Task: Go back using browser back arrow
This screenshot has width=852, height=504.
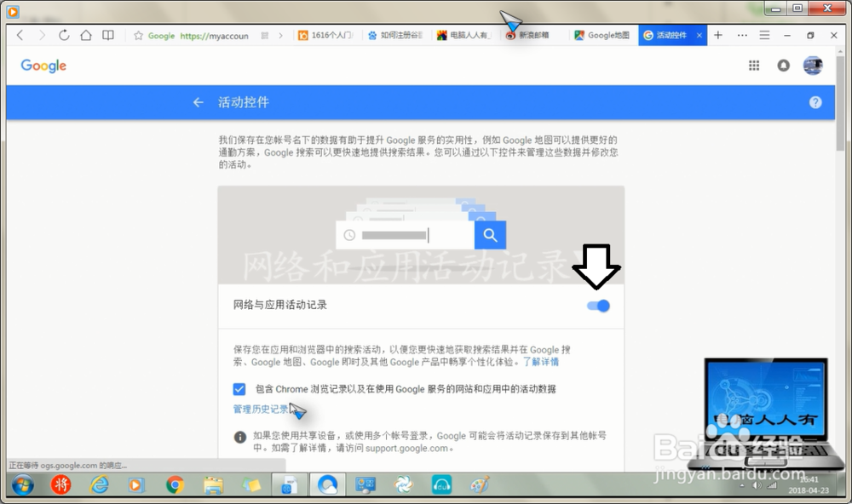Action: [20, 35]
